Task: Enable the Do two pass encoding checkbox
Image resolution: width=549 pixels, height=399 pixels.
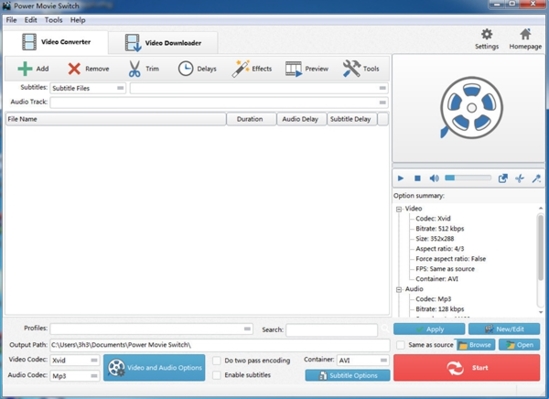Action: pyautogui.click(x=217, y=360)
